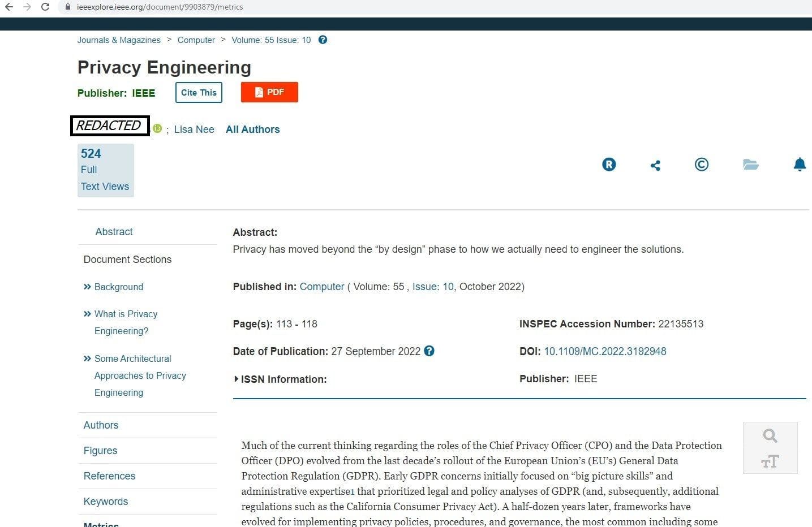Image resolution: width=812 pixels, height=527 pixels.
Task: Click the chevron beside Background
Action: tap(87, 287)
